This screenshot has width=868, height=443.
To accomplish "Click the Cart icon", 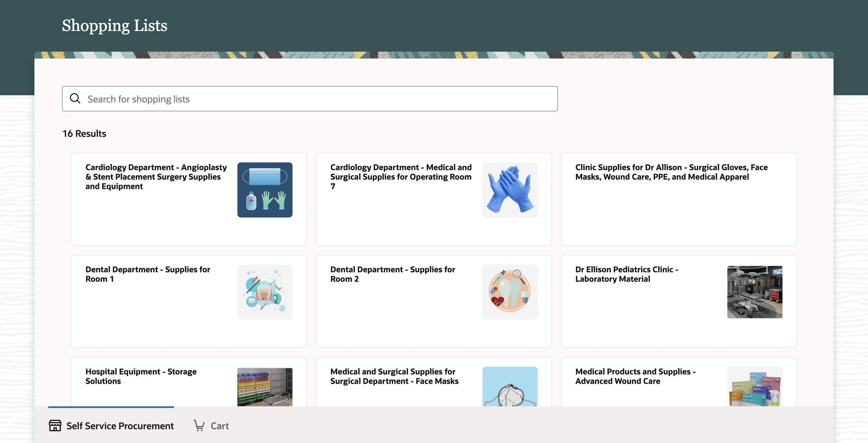I will 199,425.
